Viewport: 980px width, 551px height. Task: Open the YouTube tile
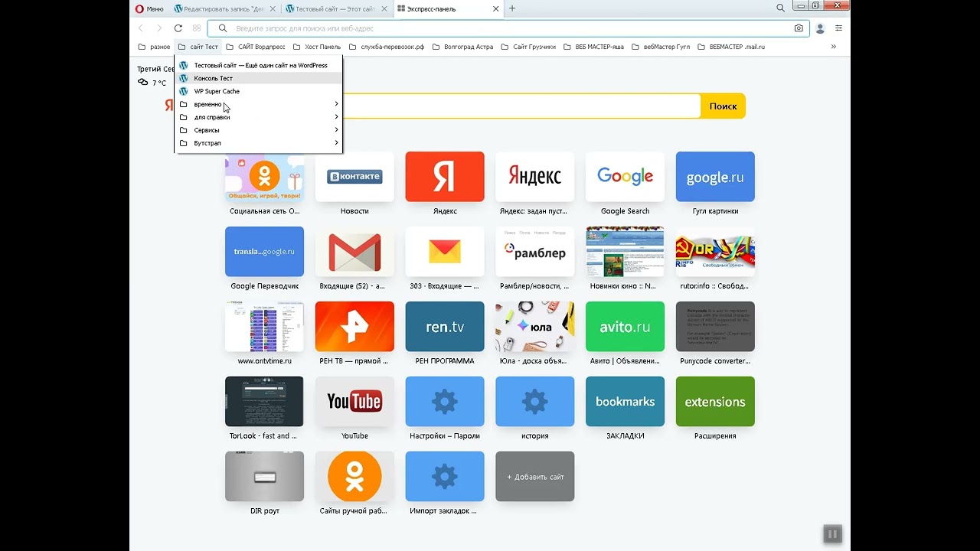click(354, 402)
